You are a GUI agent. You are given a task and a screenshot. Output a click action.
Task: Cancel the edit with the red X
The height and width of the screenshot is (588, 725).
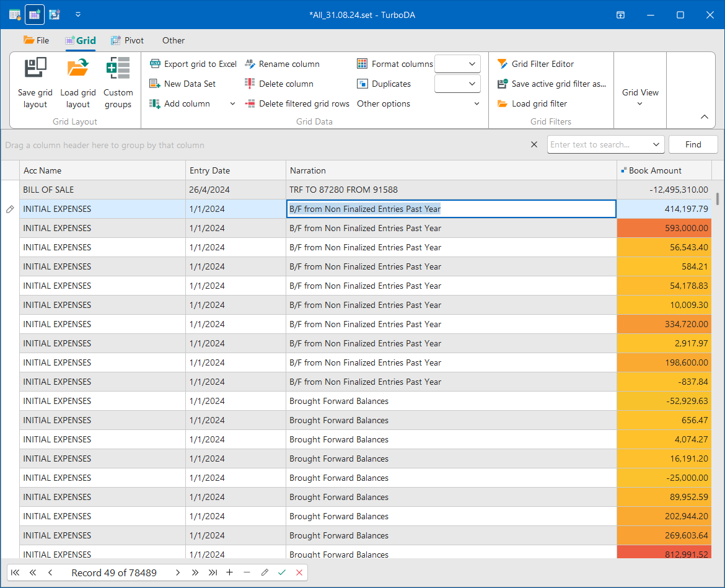(x=299, y=573)
